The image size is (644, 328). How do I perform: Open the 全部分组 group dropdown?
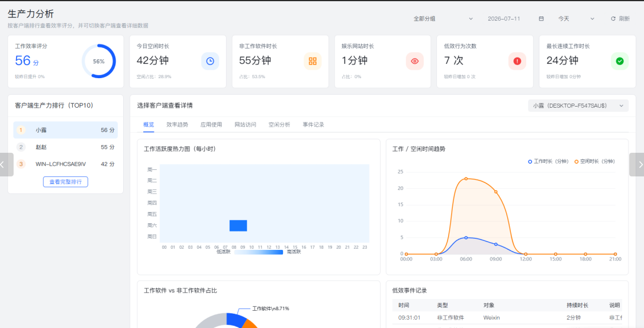tap(443, 18)
